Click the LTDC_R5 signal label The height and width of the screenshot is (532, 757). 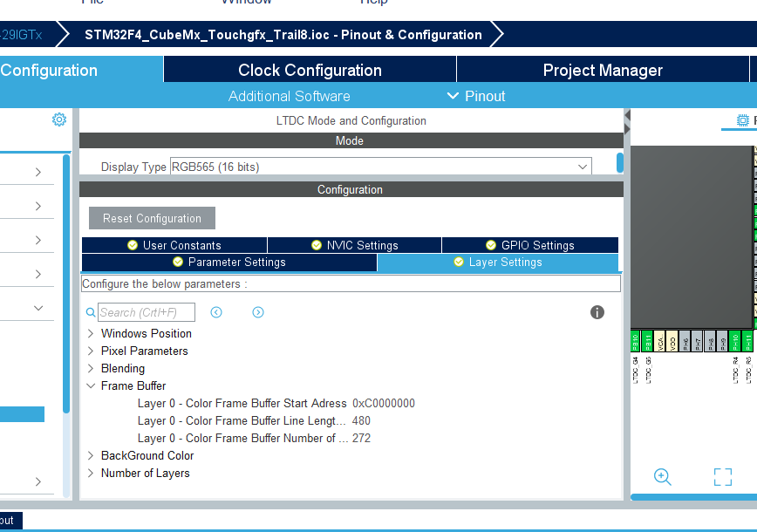[747, 371]
